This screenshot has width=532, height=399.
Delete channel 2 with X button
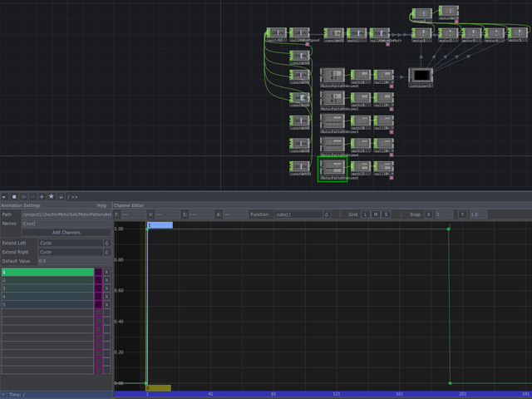coord(106,280)
